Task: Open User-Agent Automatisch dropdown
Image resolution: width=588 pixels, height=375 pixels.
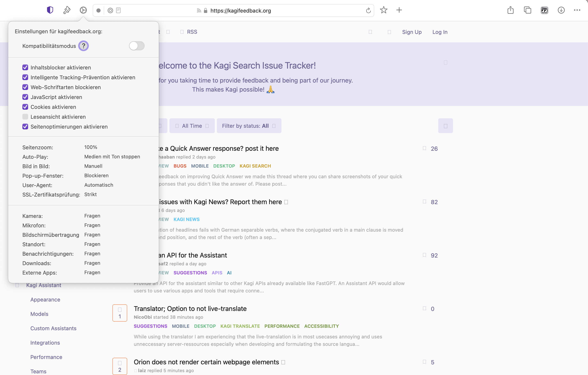Action: click(99, 185)
